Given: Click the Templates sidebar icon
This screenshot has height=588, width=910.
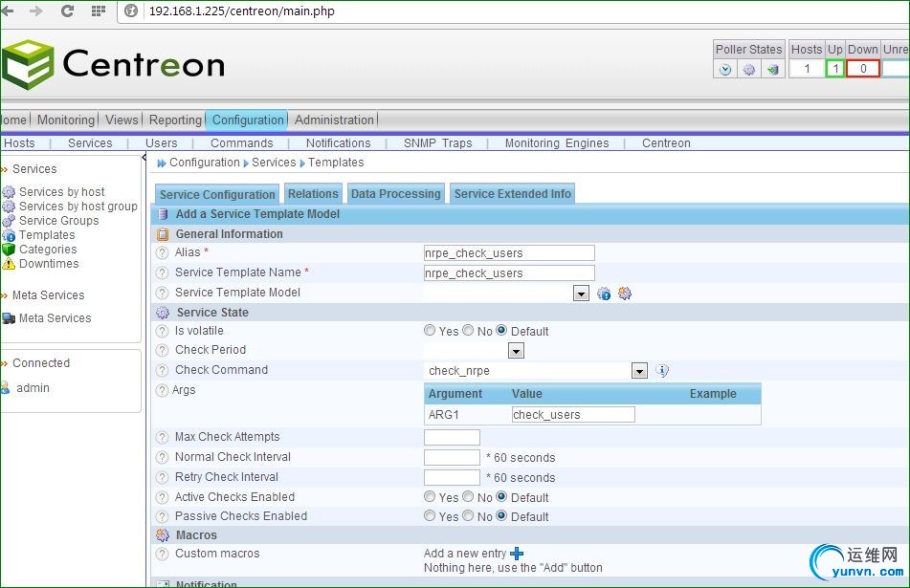Looking at the screenshot, I should coord(9,235).
